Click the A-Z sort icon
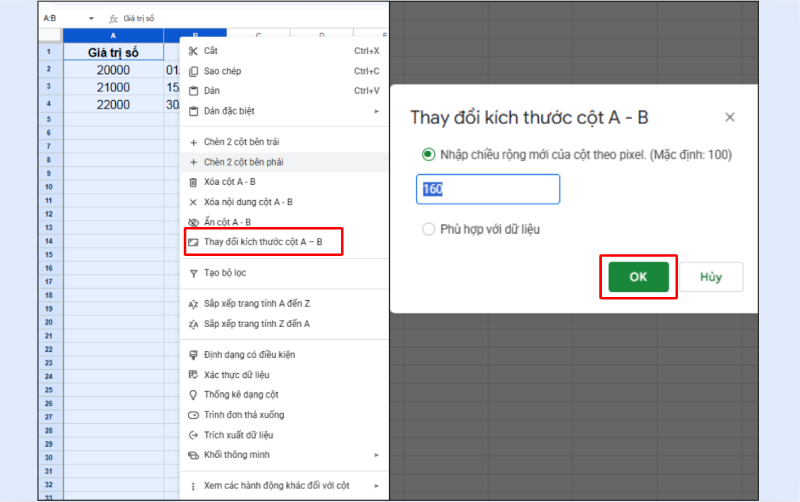800x502 pixels. (193, 304)
